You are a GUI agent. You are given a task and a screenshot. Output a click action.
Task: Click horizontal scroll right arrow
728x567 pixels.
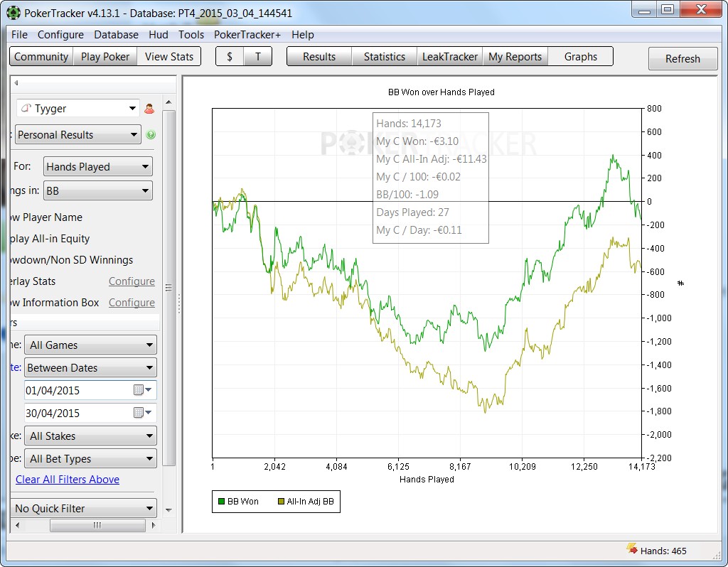pyautogui.click(x=154, y=525)
